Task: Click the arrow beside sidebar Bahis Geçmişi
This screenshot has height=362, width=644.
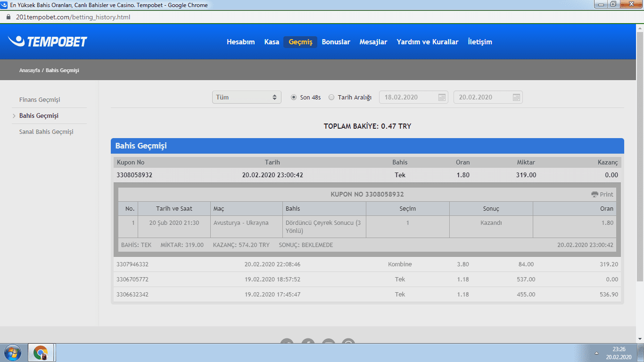Action: [15, 116]
